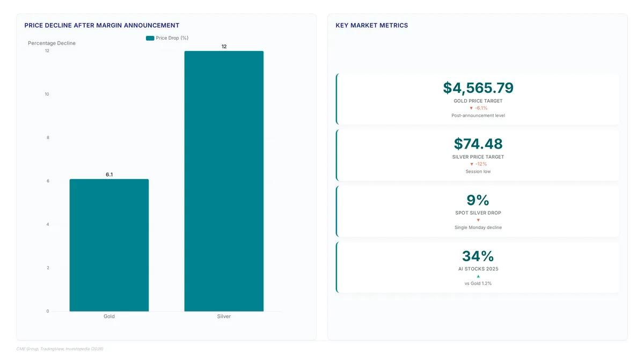This screenshot has width=644, height=362.
Task: Click the down arrow next to -12%
Action: (x=472, y=164)
